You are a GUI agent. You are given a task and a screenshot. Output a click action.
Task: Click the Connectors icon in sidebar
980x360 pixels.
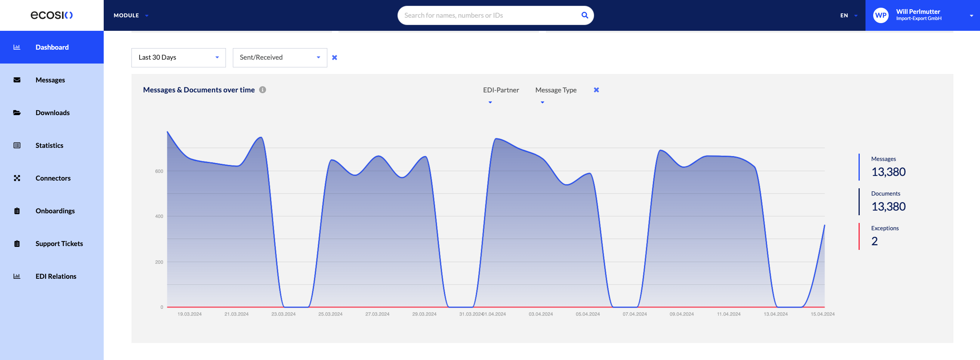[x=17, y=178]
